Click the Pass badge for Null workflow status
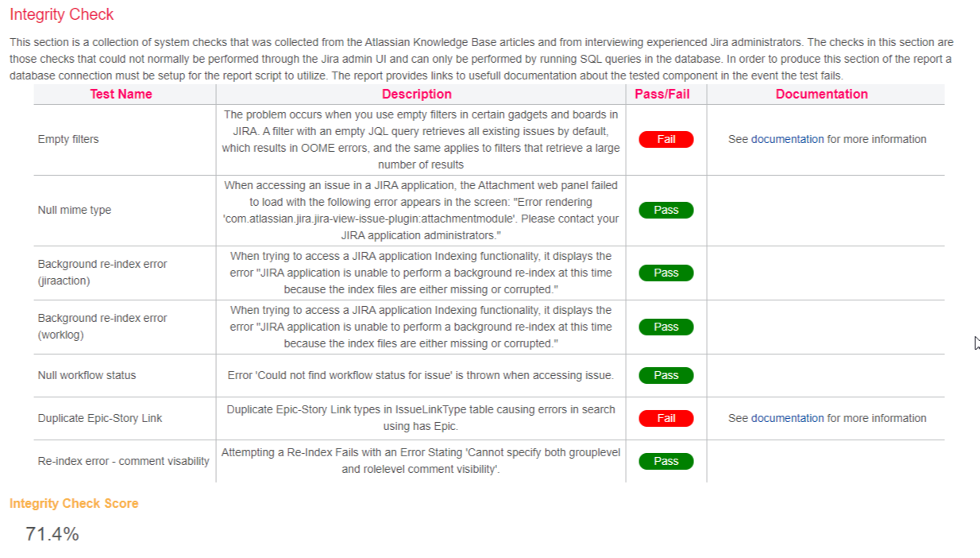 pyautogui.click(x=666, y=375)
